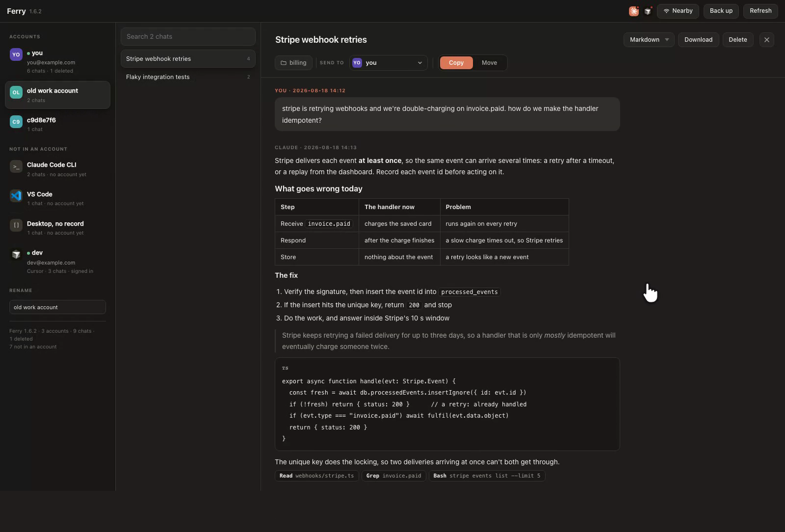The height and width of the screenshot is (532, 785).
Task: Select the dev account Cursor cube icon
Action: pos(16,254)
